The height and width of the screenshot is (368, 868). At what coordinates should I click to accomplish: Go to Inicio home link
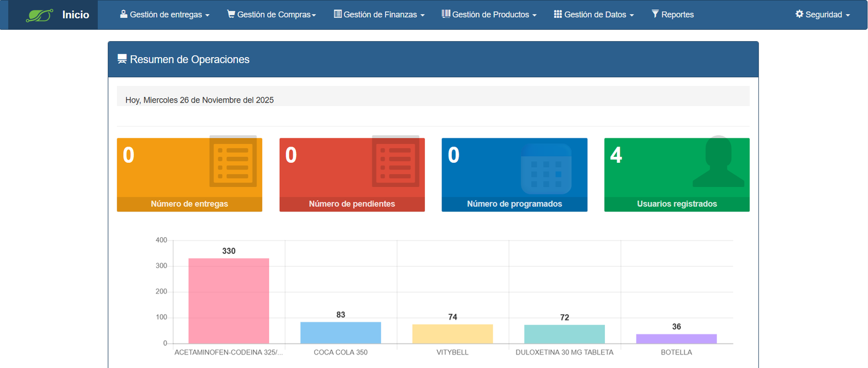point(75,15)
